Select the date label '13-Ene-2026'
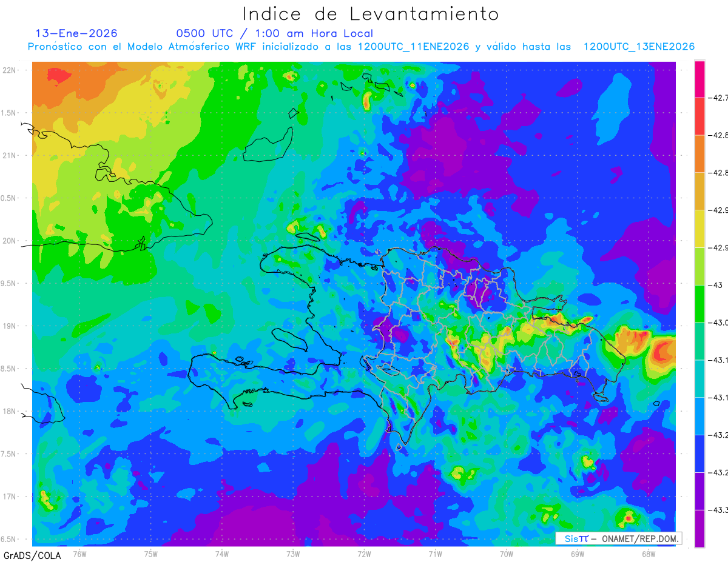The width and height of the screenshot is (728, 562). coord(76,33)
